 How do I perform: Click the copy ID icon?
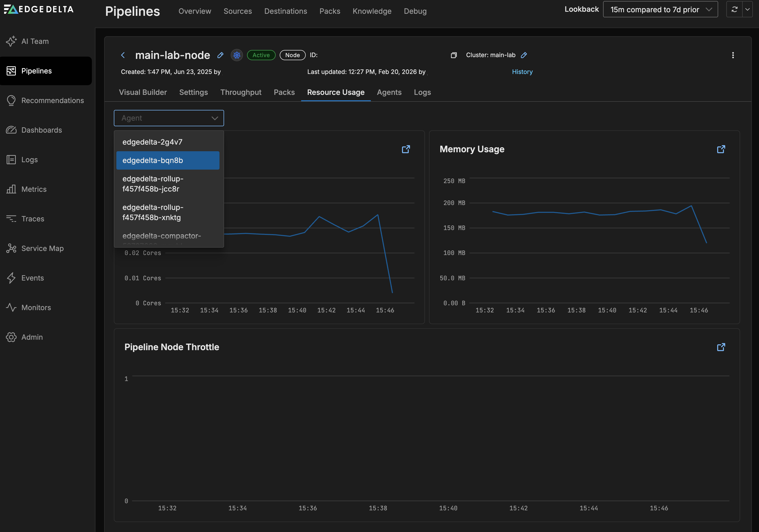[454, 55]
